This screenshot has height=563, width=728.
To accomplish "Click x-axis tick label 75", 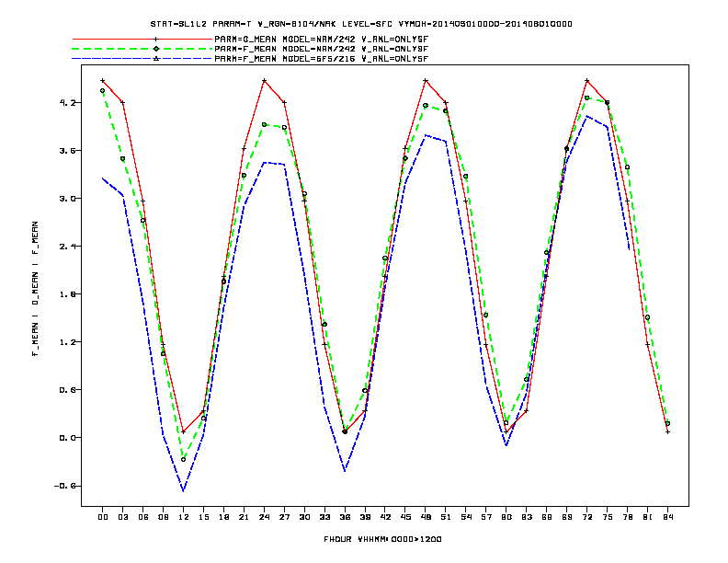I will [x=608, y=517].
